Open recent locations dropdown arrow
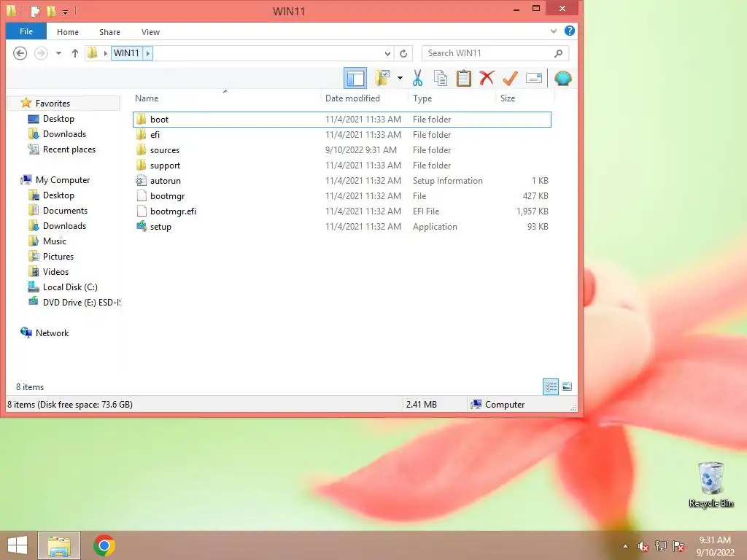This screenshot has height=560, width=747. (58, 53)
